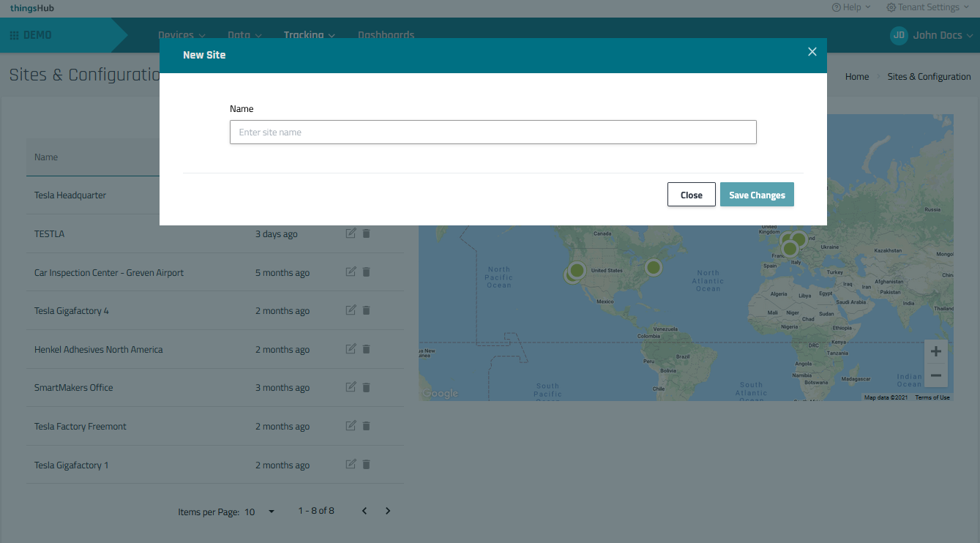Delete Tesla Gigafactory 1 via trash icon
Image resolution: width=980 pixels, height=543 pixels.
click(x=367, y=465)
